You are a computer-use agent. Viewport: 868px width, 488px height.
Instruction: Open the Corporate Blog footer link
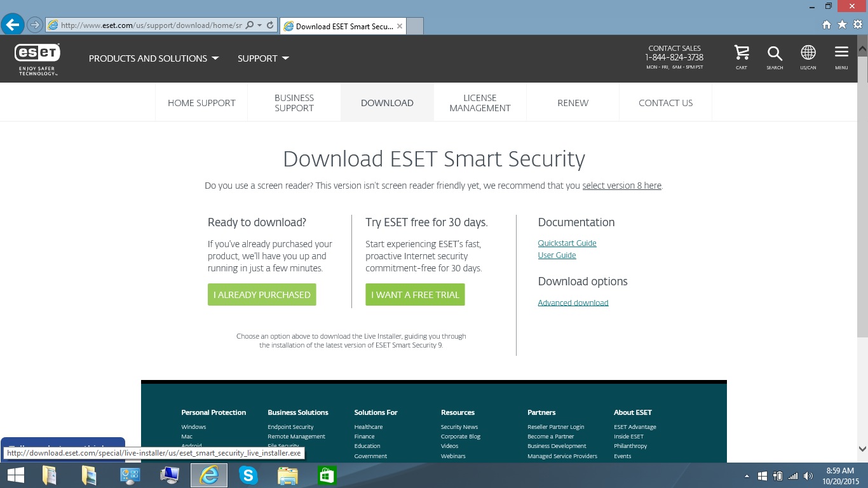click(461, 437)
